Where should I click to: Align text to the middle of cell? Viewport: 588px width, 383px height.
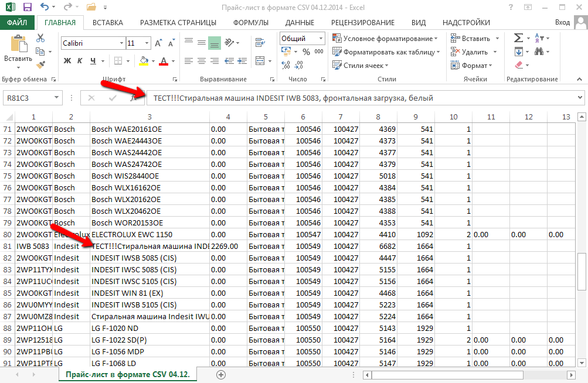pyautogui.click(x=202, y=43)
